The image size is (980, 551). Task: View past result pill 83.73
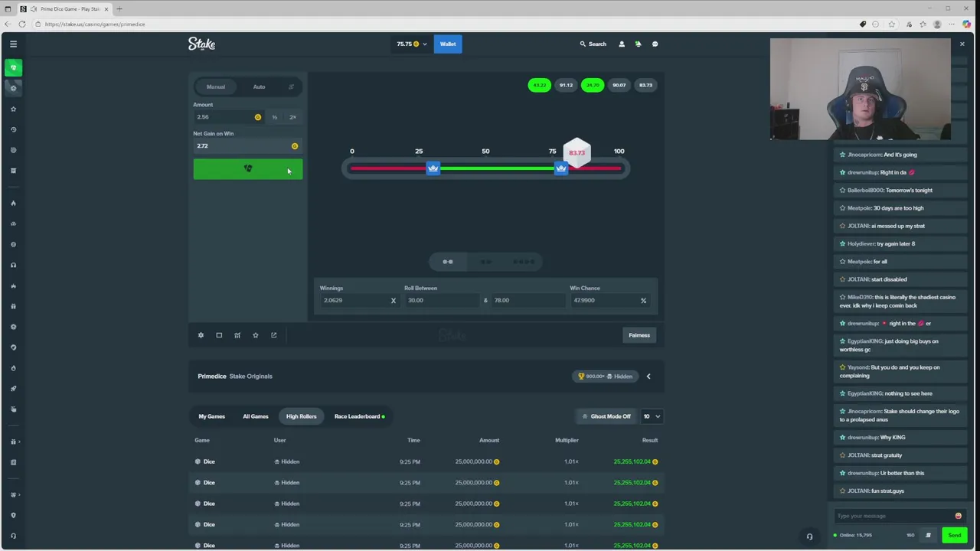[646, 85]
